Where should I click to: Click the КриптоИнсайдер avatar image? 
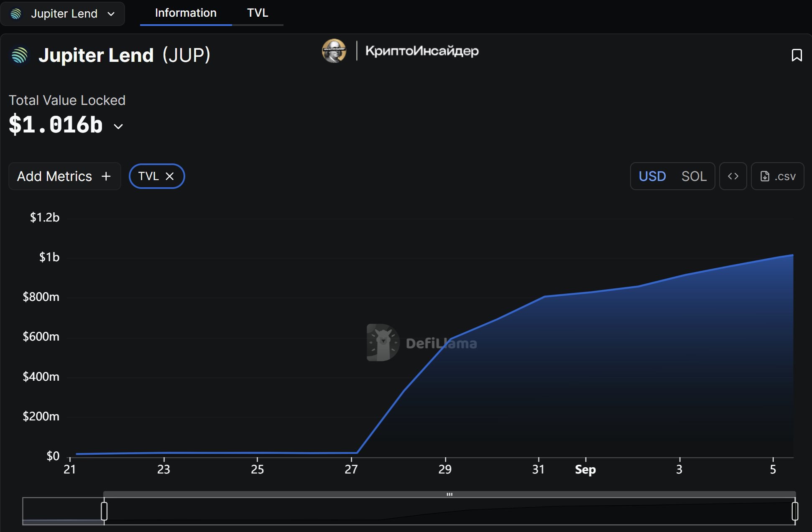pos(334,51)
